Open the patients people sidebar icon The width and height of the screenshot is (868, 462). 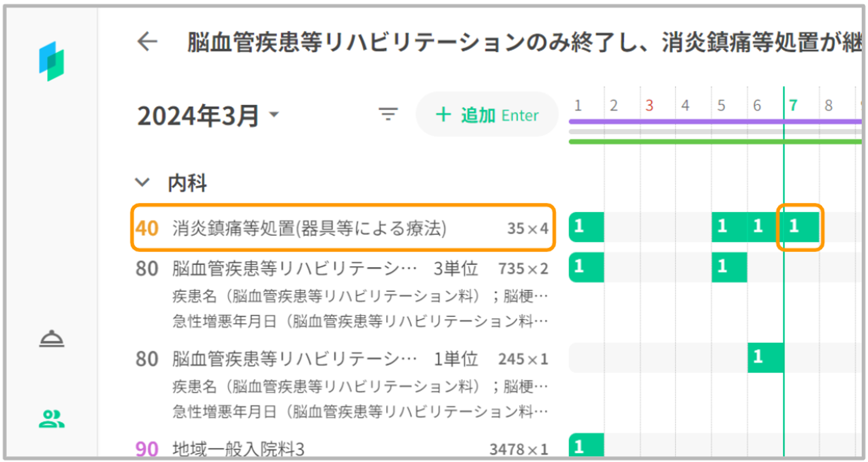[52, 419]
